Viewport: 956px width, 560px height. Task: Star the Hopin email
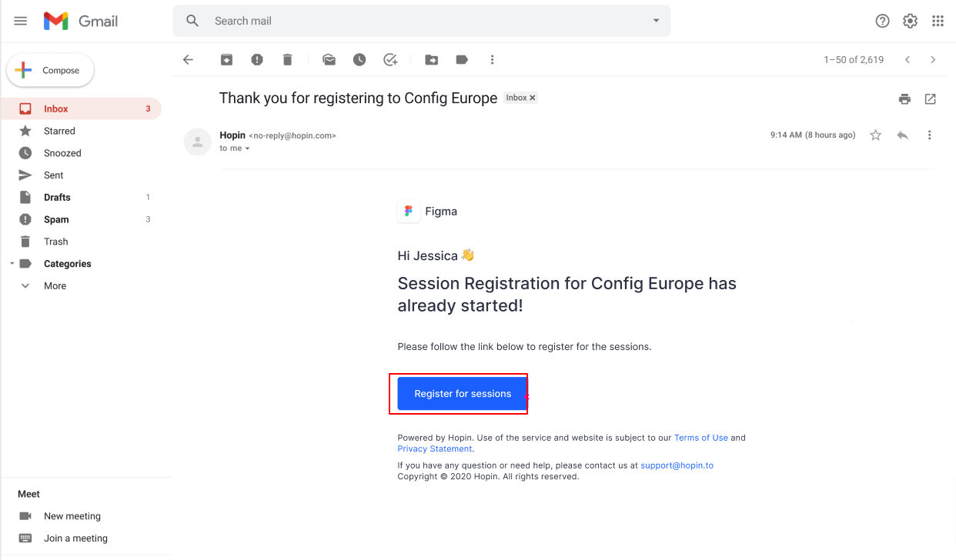(x=875, y=135)
